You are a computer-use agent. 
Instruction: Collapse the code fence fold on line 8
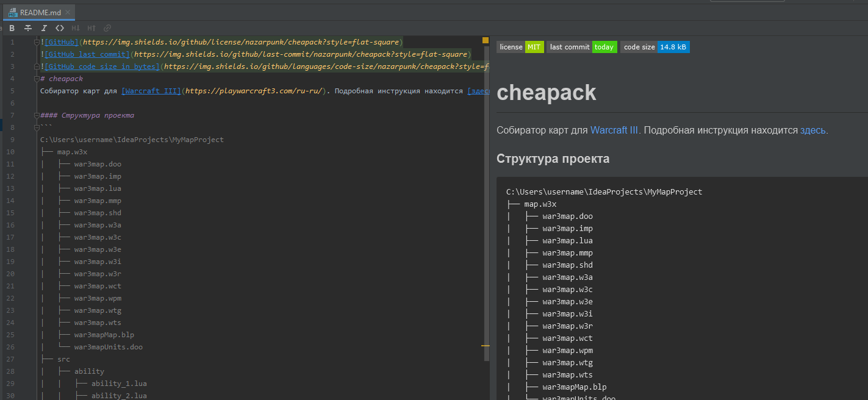(37, 127)
